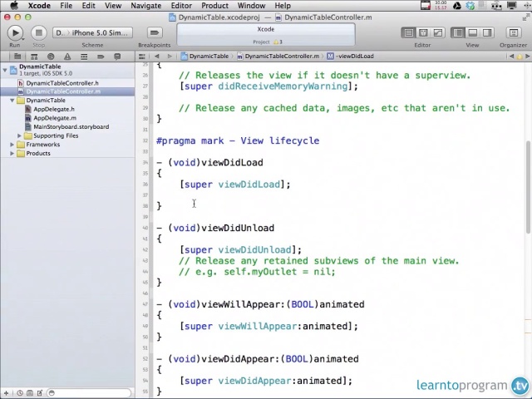Click the add file plus button

pos(6,393)
